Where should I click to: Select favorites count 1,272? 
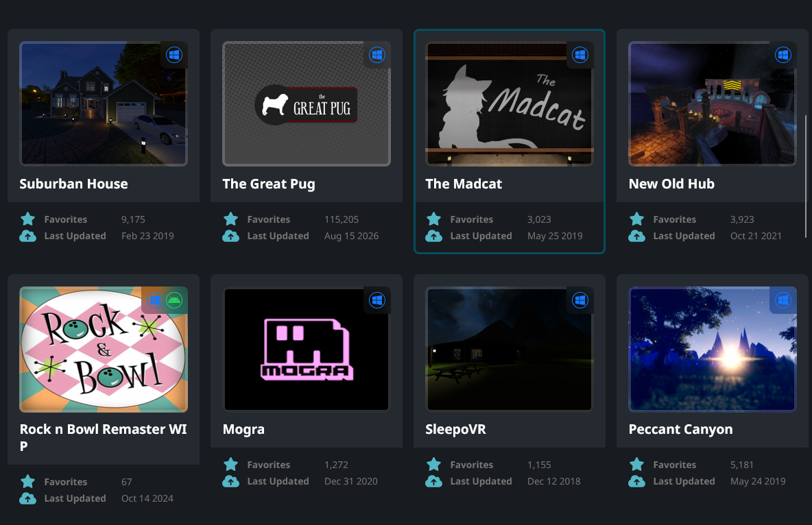tap(336, 465)
